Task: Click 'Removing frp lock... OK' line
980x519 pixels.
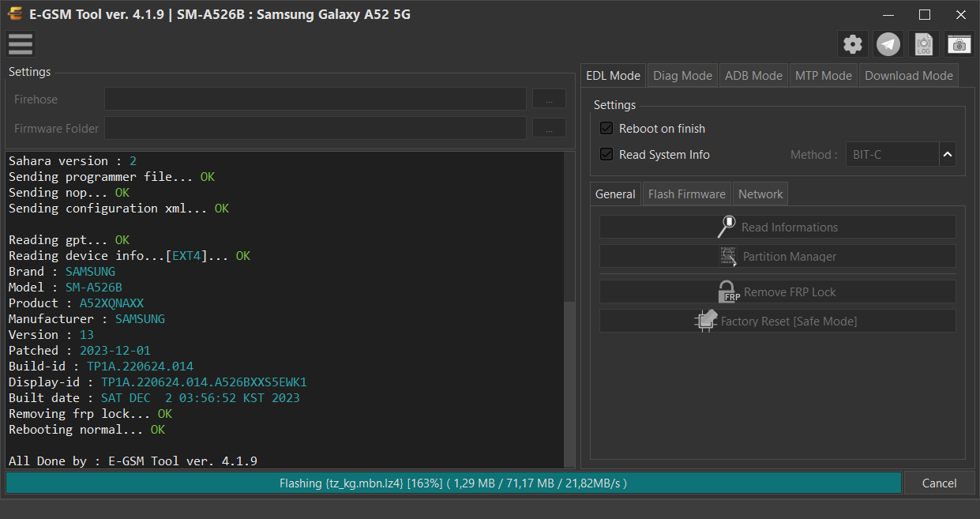Action: click(90, 414)
